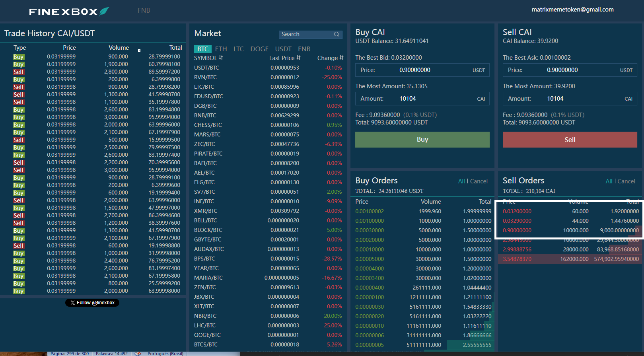Switch to the BTC market tab
This screenshot has height=356, width=644.
(x=203, y=49)
